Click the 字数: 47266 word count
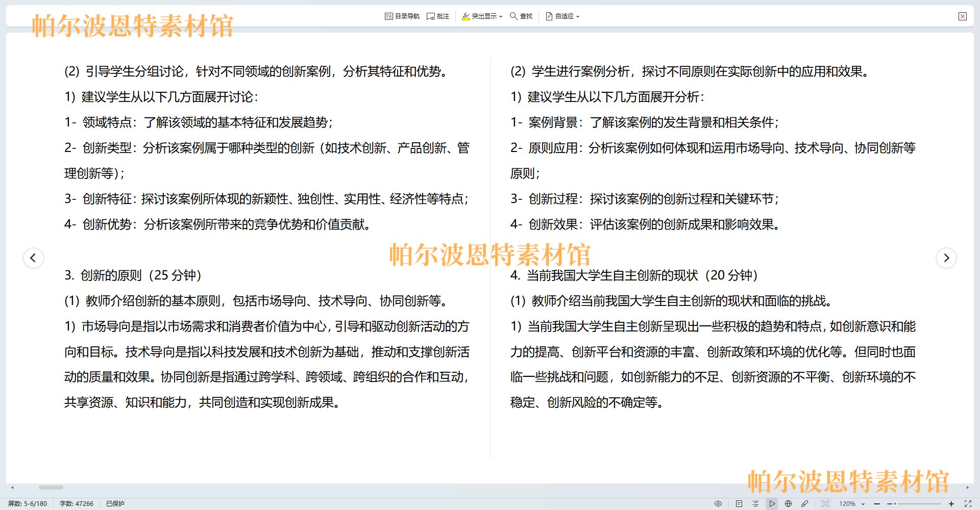This screenshot has height=510, width=980. coord(77,503)
